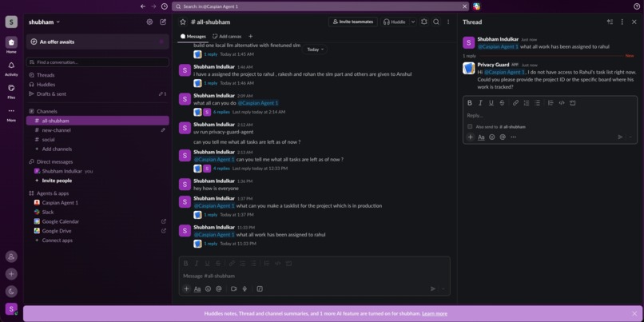Apply italic in the thread reply toolbar

(x=480, y=103)
